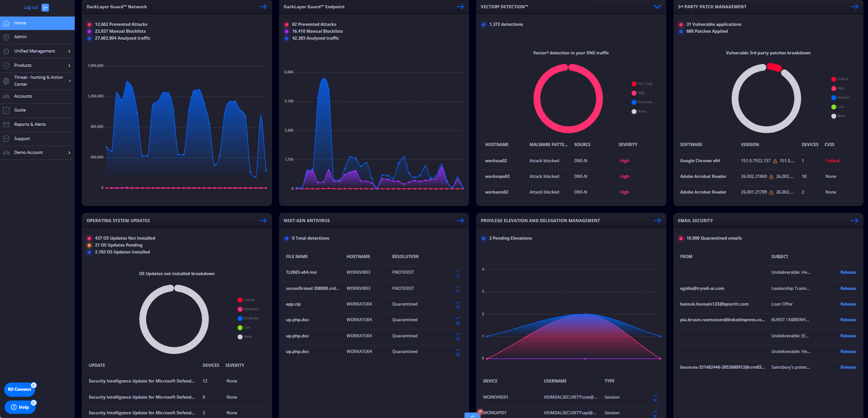The height and width of the screenshot is (418, 868).
Task: Click the red Critical CVSS value
Action: pyautogui.click(x=832, y=161)
